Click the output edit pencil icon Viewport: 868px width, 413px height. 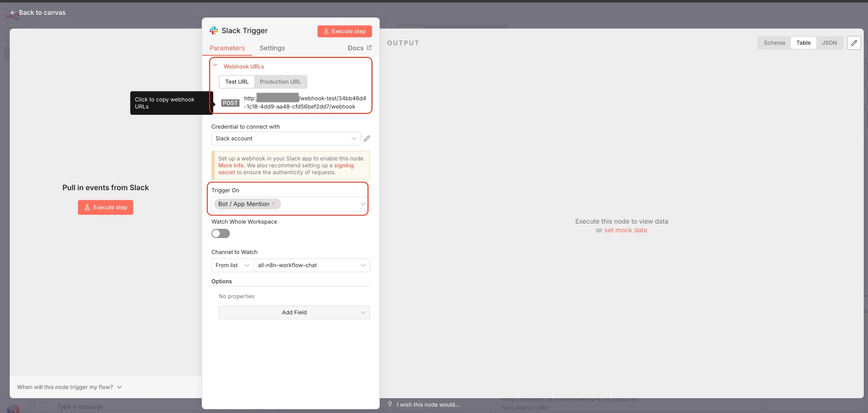[854, 43]
